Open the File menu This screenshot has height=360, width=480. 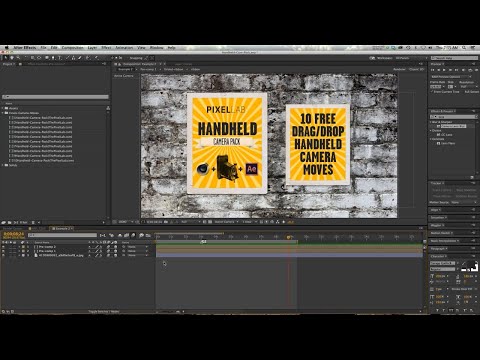click(x=43, y=48)
